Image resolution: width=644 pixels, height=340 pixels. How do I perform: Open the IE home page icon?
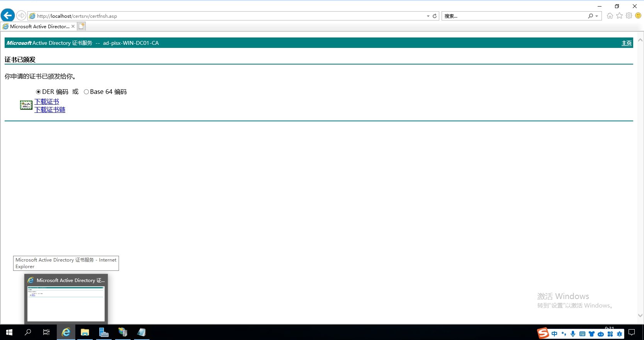610,15
